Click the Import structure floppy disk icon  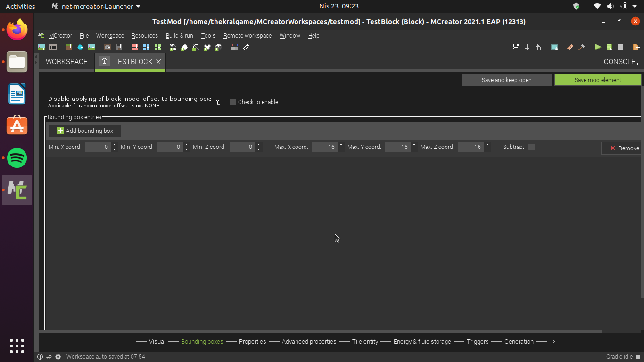119,47
